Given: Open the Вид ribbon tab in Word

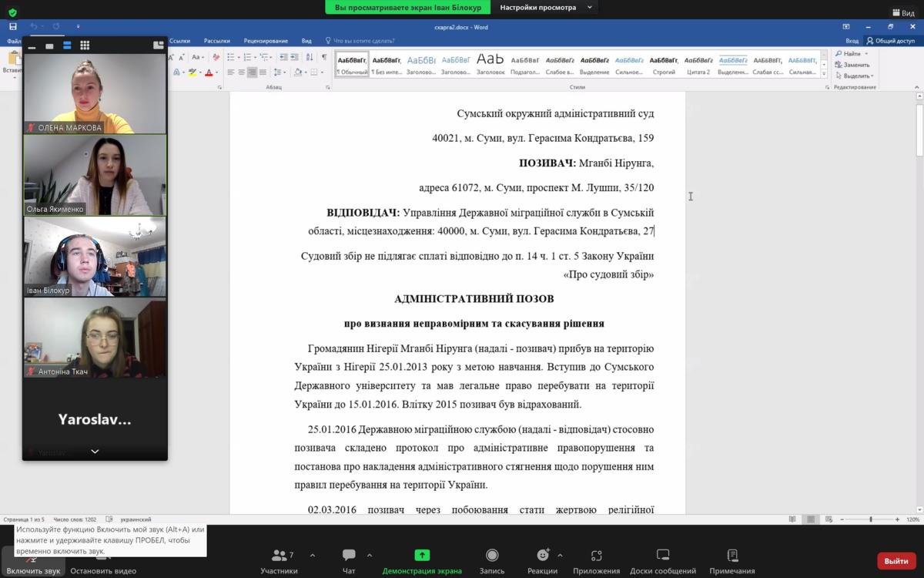Looking at the screenshot, I should point(306,41).
